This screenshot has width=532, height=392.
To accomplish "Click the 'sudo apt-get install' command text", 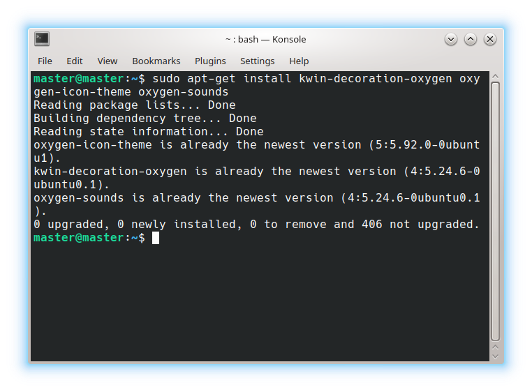I will pyautogui.click(x=221, y=79).
